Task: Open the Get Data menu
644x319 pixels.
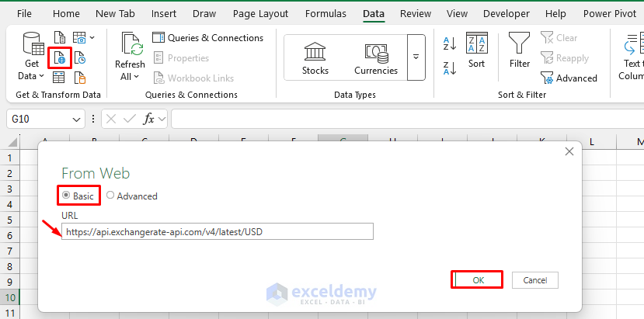Action: pos(31,56)
